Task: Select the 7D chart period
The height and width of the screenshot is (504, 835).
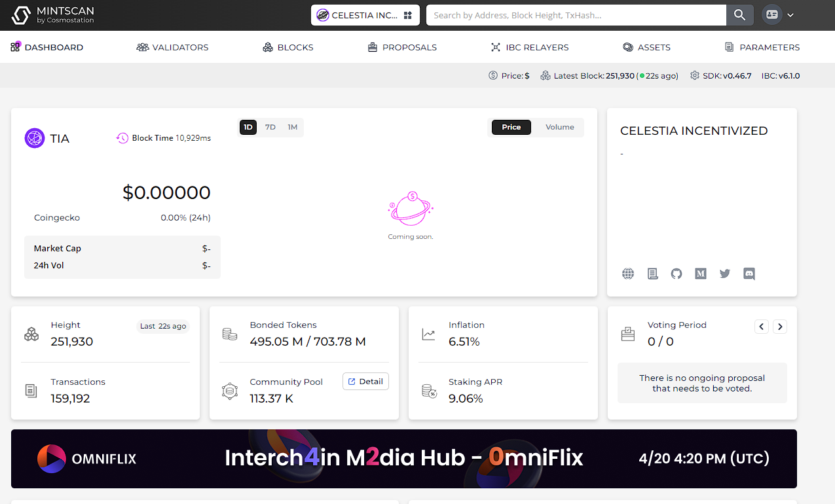Action: click(270, 127)
